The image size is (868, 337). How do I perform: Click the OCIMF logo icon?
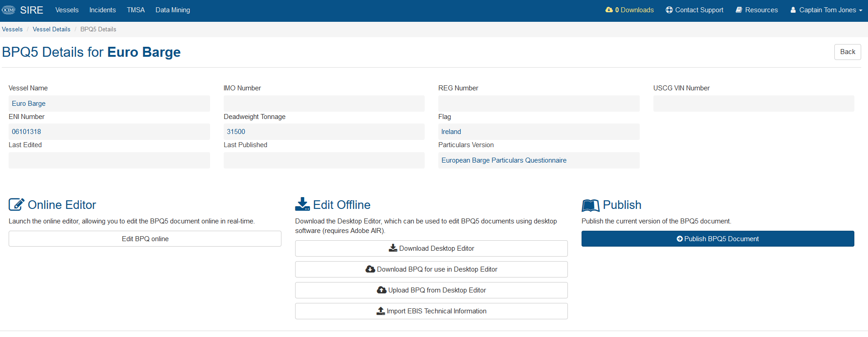tap(9, 10)
